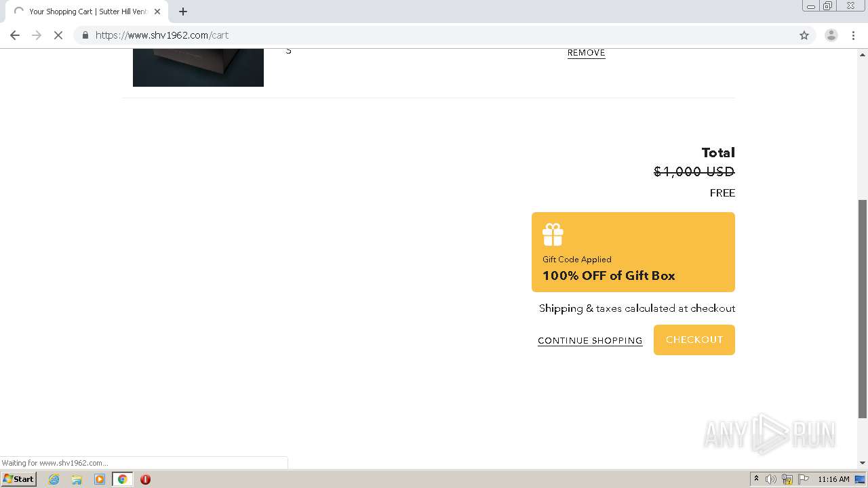
Task: Open Windows Explorer folder taskbar icon
Action: (x=77, y=479)
